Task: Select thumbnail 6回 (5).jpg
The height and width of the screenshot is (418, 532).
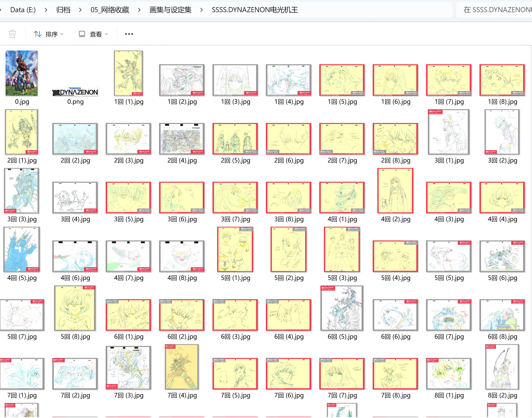Action: click(x=342, y=308)
